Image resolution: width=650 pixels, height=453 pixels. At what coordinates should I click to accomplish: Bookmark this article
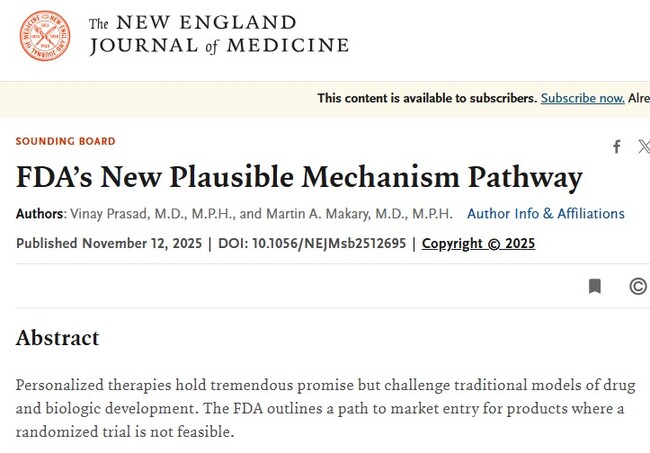tap(595, 287)
